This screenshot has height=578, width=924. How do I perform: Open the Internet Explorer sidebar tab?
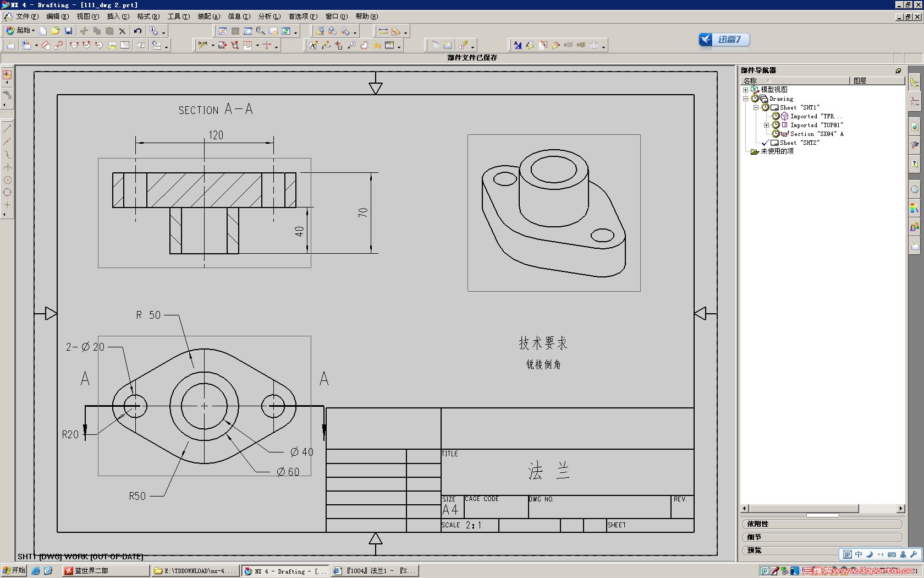(x=914, y=127)
